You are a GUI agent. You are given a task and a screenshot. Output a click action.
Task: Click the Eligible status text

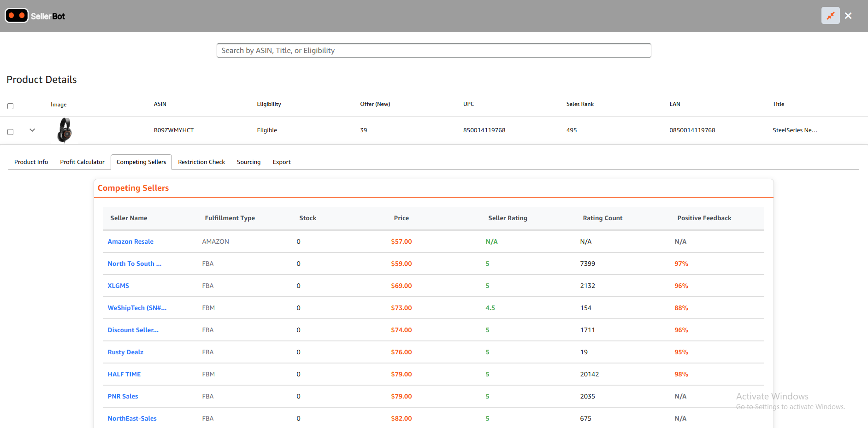point(267,130)
